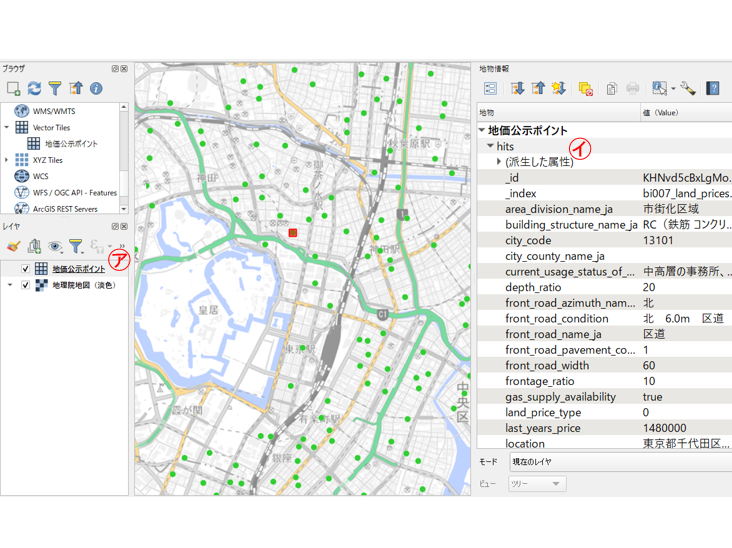This screenshot has height=548, width=732.
Task: Open the manage map themes eye icon
Action: click(x=55, y=246)
